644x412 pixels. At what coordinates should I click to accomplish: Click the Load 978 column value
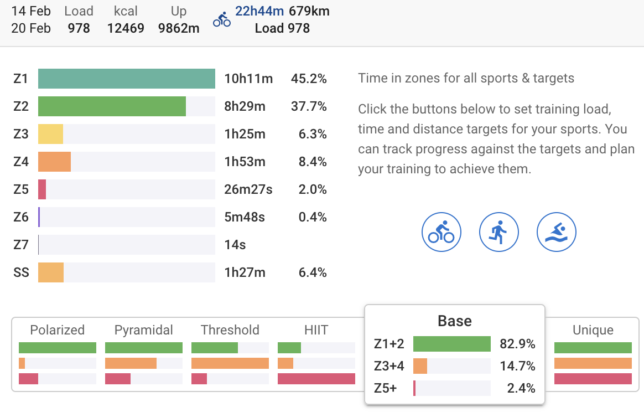(x=78, y=28)
